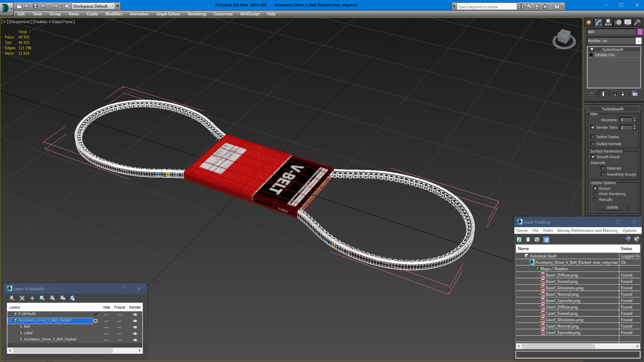The image size is (644, 362).
Task: Click the Pin Stack icon
Action: [591, 94]
